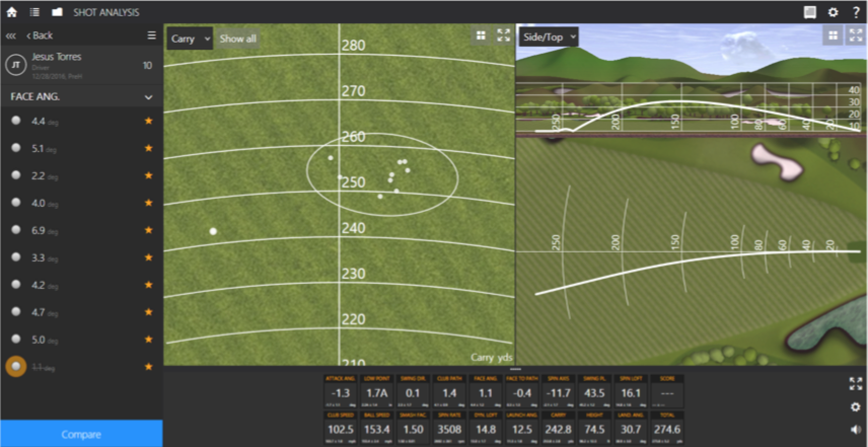Viewport: 868px width, 447px height.
Task: Open the Jesus Torres session entry
Action: point(81,65)
